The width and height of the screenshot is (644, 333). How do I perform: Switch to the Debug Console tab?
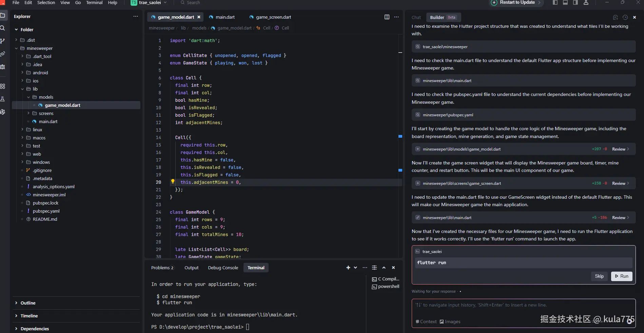[x=223, y=268]
